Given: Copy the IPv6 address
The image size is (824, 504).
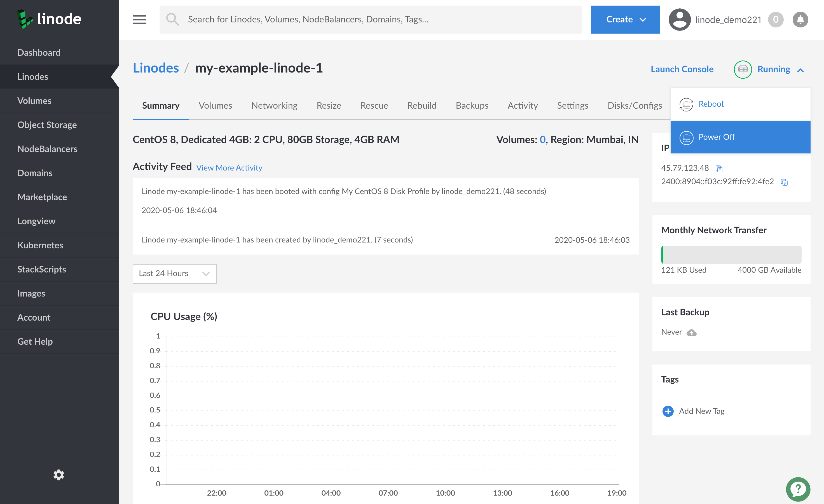Looking at the screenshot, I should click(784, 182).
